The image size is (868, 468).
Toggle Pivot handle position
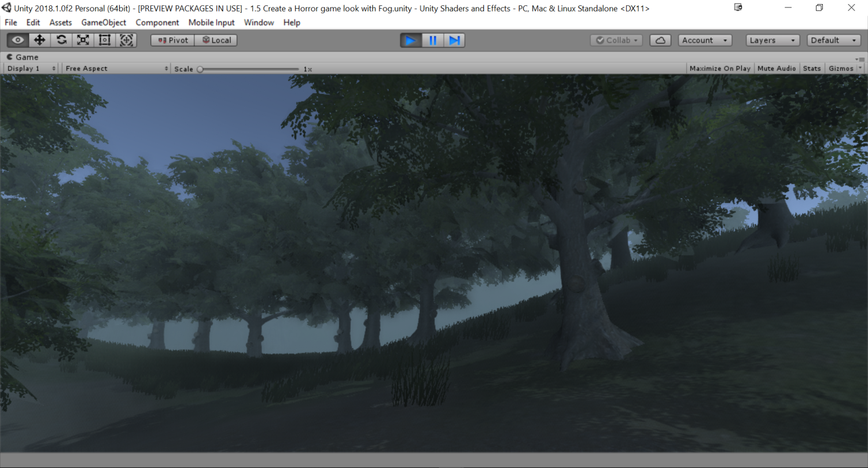click(x=172, y=40)
